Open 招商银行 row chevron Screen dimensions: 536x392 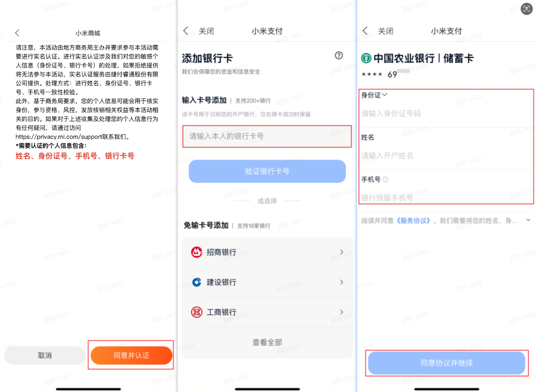point(342,252)
